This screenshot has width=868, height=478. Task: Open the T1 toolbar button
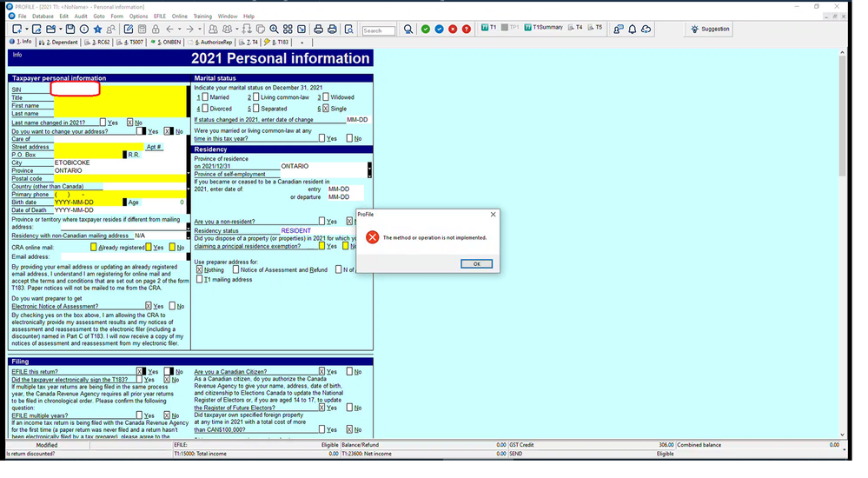(x=489, y=27)
